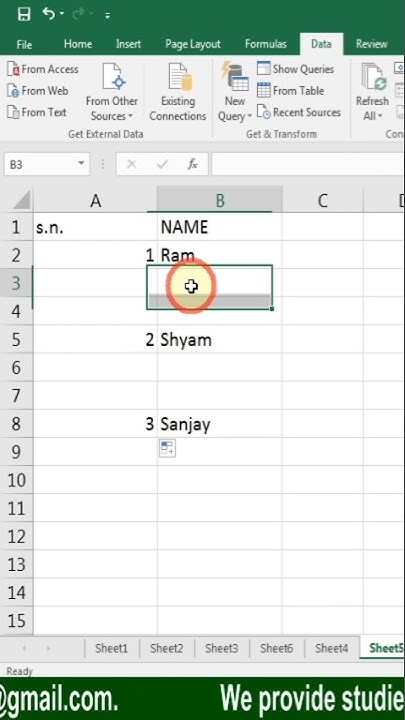405x720 pixels.
Task: Switch to the Formulas ribbon tab
Action: 265,44
